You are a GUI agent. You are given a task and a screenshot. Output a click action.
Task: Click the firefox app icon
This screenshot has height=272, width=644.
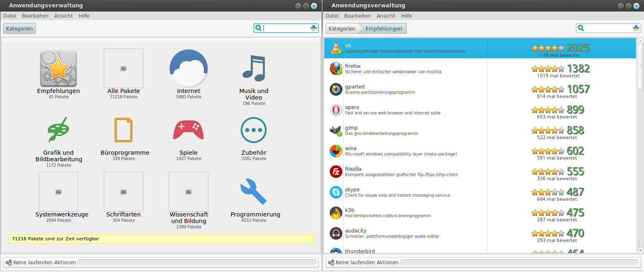tap(336, 69)
